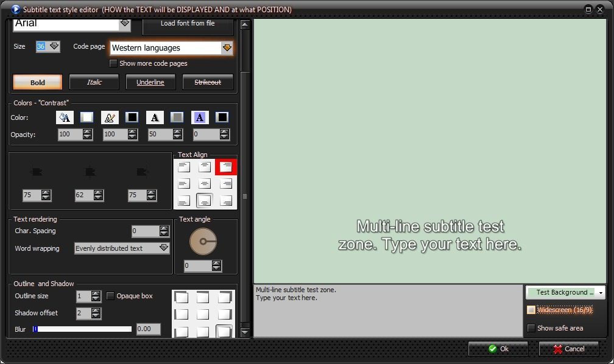Image resolution: width=614 pixels, height=364 pixels.
Task: Enable Strikeout text style
Action: coord(207,82)
